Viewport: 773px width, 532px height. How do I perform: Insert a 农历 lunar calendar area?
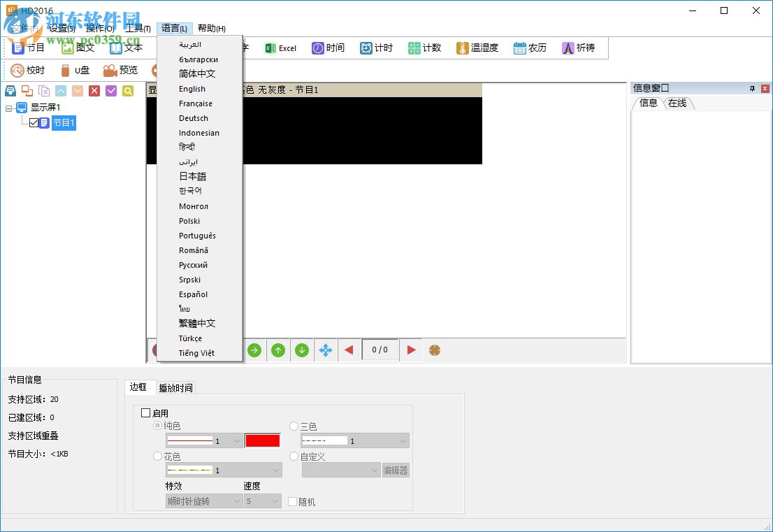pyautogui.click(x=529, y=48)
